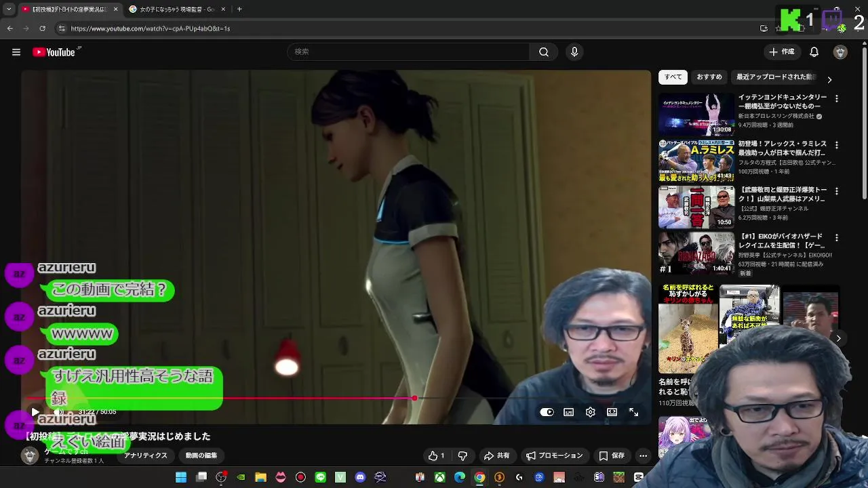This screenshot has width=868, height=488.
Task: Enter fullscreen mode
Action: pos(633,412)
